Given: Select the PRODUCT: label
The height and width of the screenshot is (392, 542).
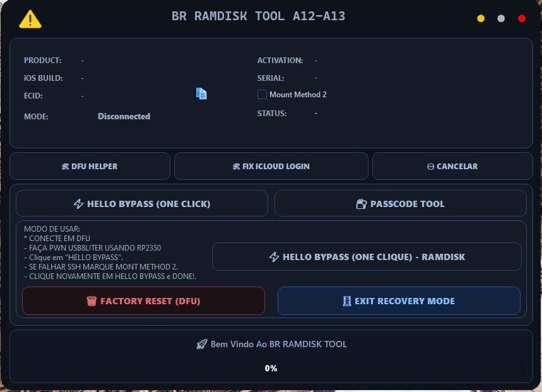Looking at the screenshot, I should coord(42,61).
